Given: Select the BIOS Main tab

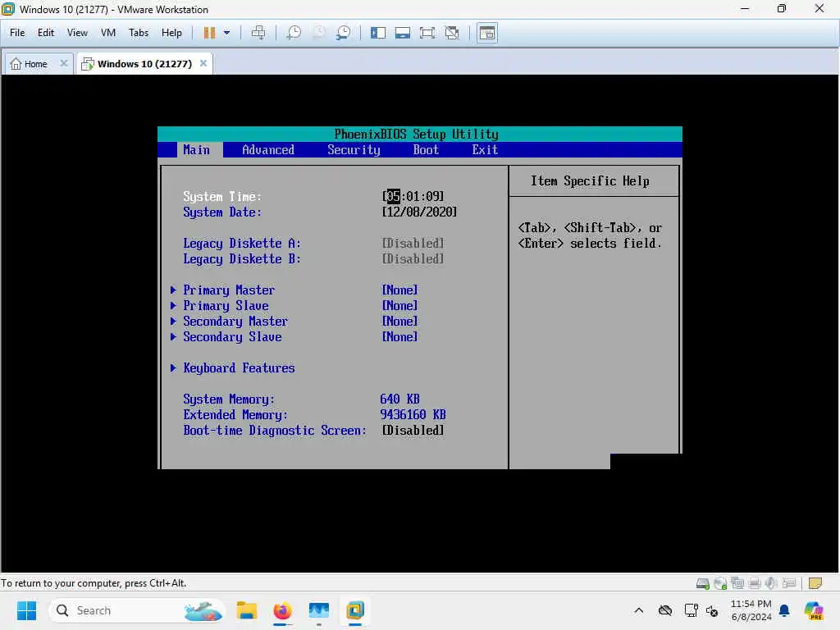Looking at the screenshot, I should (x=197, y=150).
